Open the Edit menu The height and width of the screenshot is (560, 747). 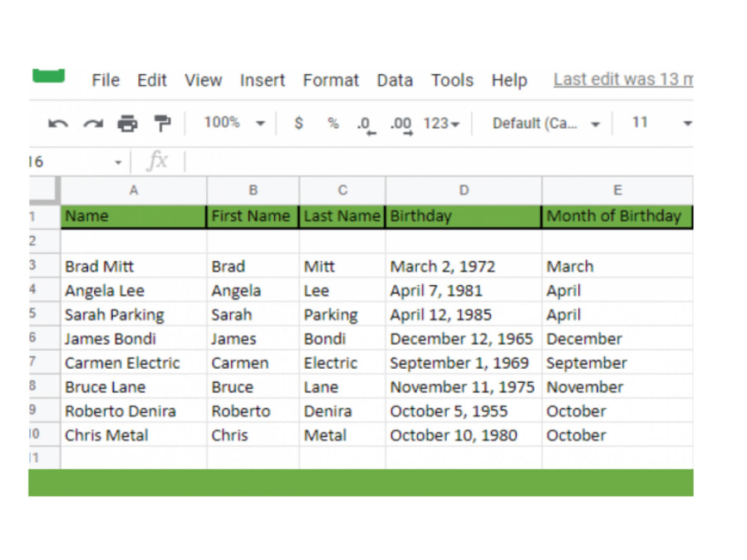point(152,80)
